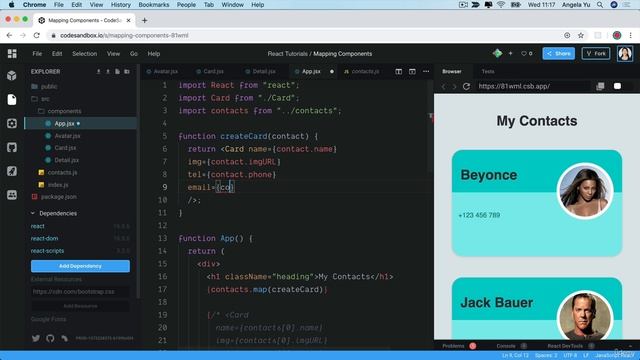Open the File menu in CodeSandbox

tap(37, 53)
